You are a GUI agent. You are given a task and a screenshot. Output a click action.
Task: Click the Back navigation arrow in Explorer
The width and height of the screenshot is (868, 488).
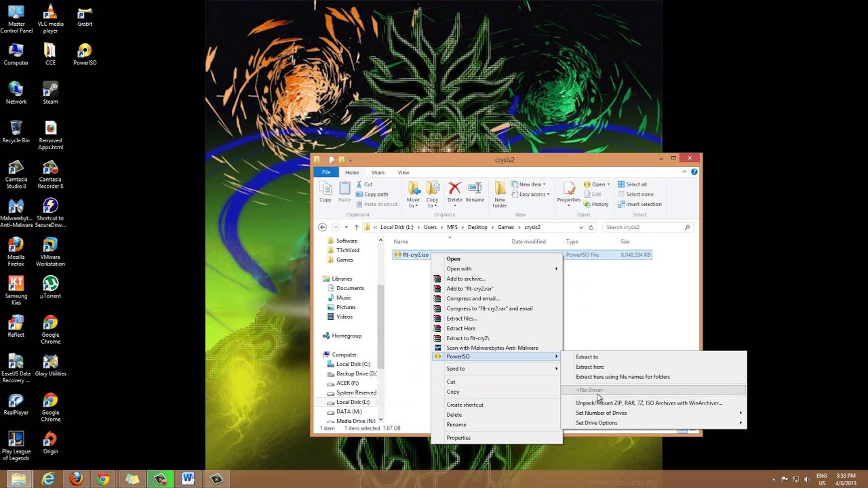click(x=323, y=227)
